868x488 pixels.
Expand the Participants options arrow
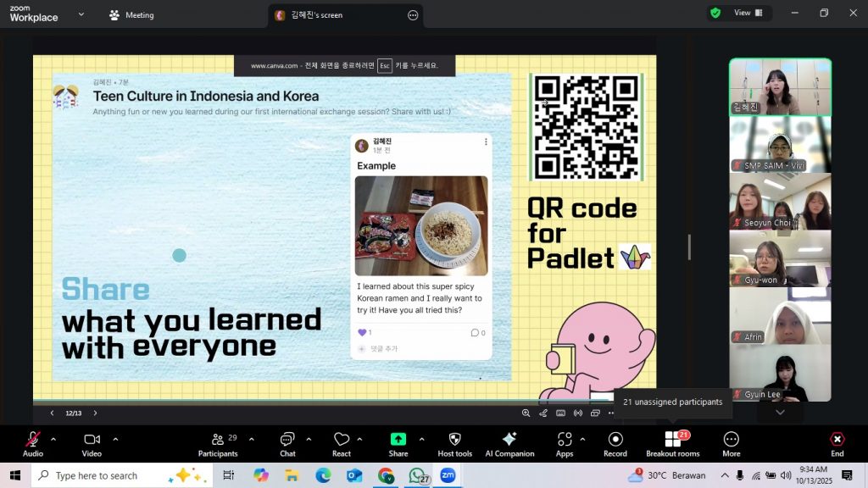251,439
